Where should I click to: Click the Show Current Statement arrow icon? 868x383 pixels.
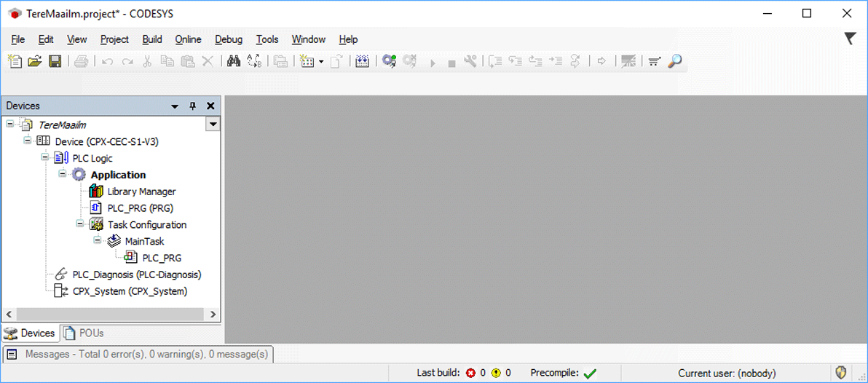coord(602,61)
